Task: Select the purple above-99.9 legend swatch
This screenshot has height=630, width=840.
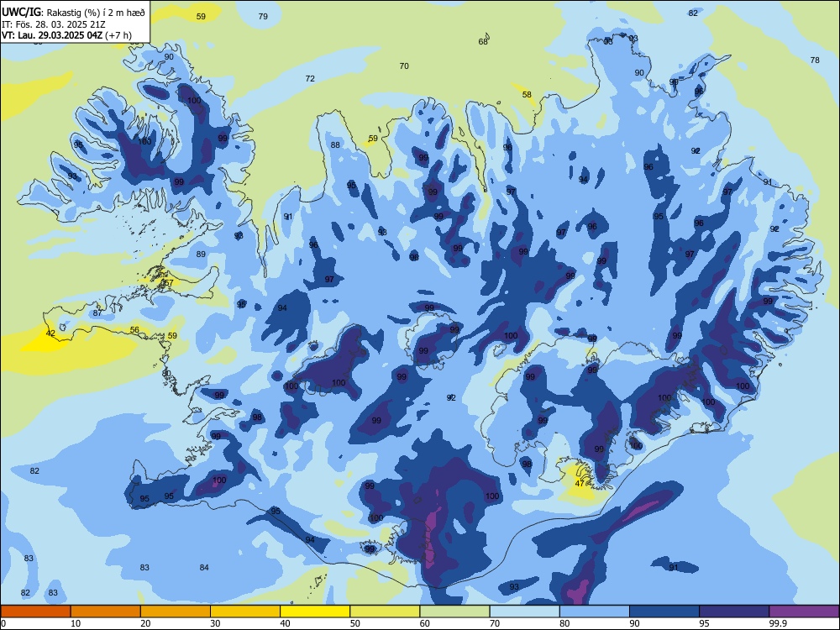Action: (x=804, y=612)
